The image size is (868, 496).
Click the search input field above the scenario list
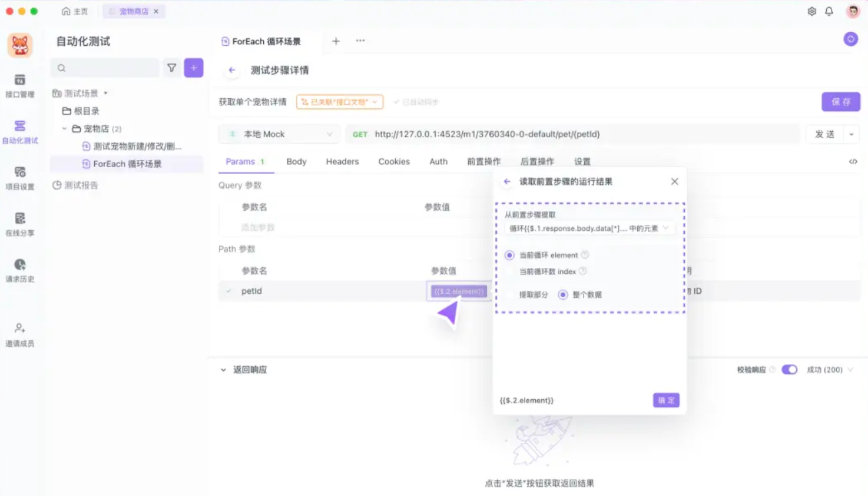[x=105, y=68]
